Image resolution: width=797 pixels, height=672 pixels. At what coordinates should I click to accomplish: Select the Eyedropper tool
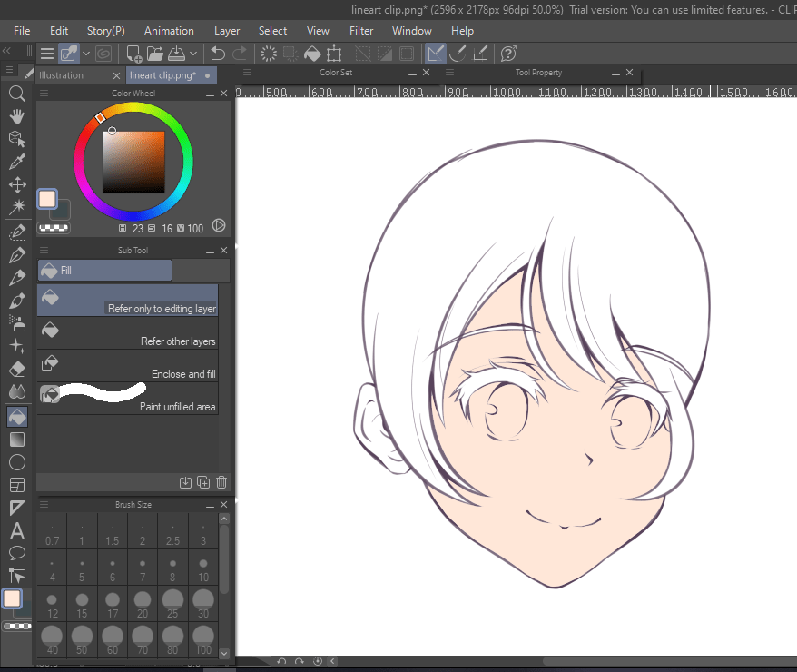(x=16, y=162)
